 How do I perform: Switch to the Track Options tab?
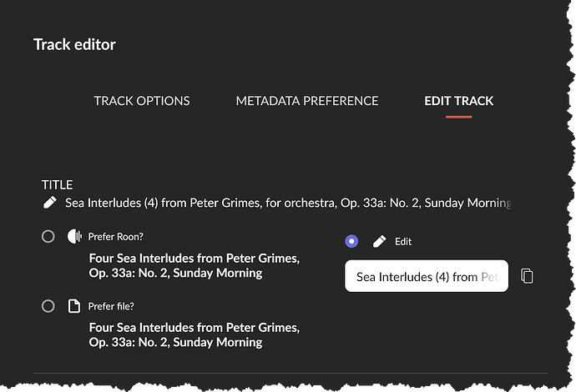[142, 101]
